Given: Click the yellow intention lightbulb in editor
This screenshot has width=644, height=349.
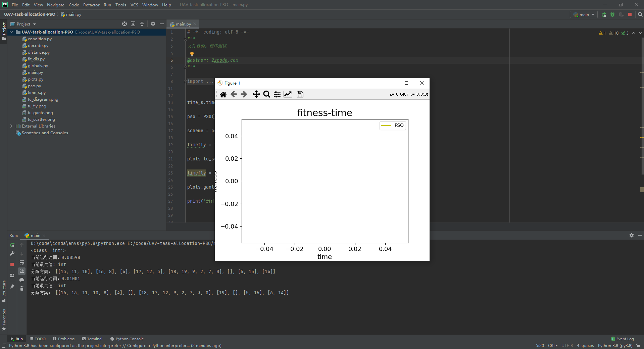Looking at the screenshot, I should pos(192,54).
